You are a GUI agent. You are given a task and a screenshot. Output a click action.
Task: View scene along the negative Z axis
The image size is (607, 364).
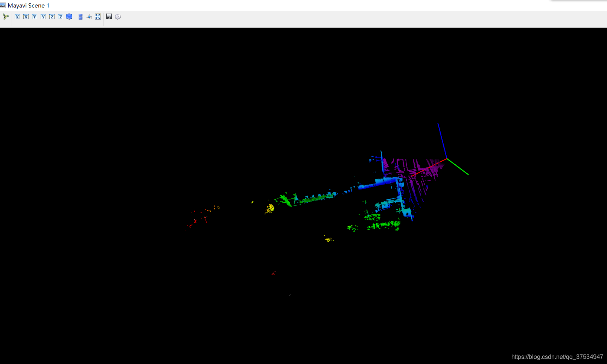60,17
